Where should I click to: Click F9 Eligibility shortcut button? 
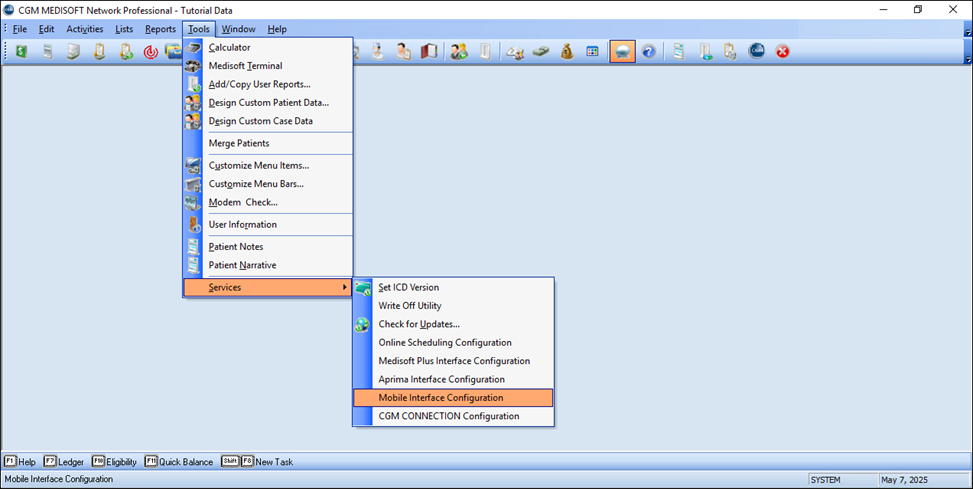tap(114, 462)
